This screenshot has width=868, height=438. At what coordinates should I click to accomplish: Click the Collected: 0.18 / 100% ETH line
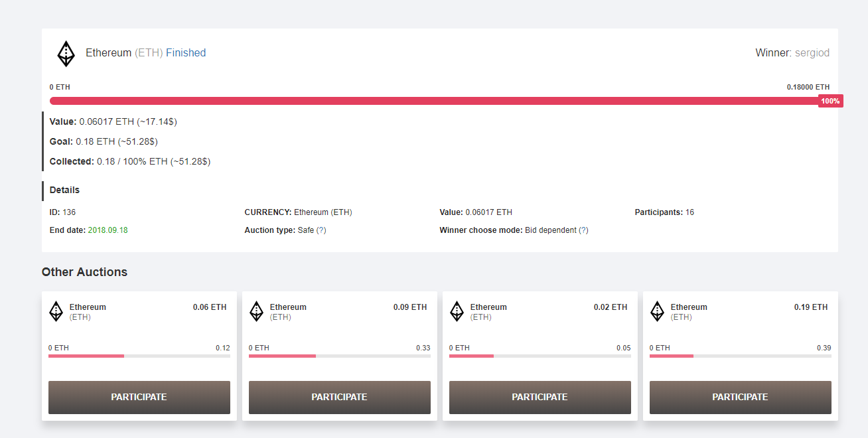[x=130, y=161]
